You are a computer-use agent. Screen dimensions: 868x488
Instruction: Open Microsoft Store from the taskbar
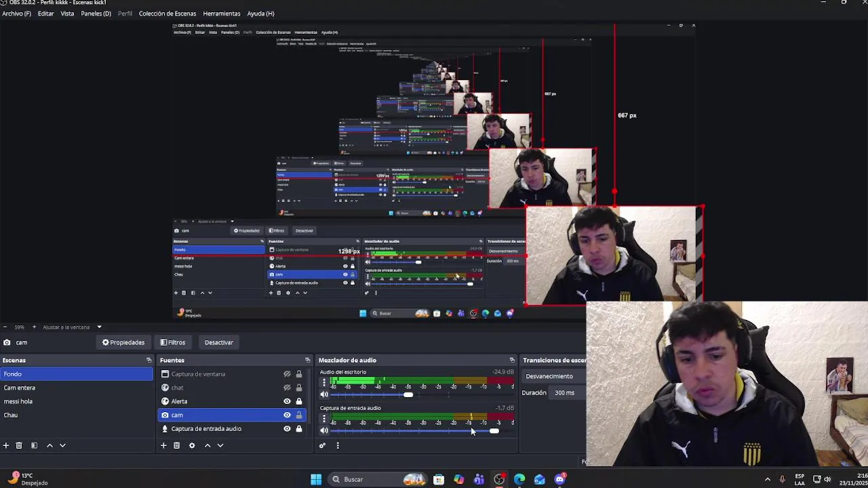pyautogui.click(x=439, y=479)
